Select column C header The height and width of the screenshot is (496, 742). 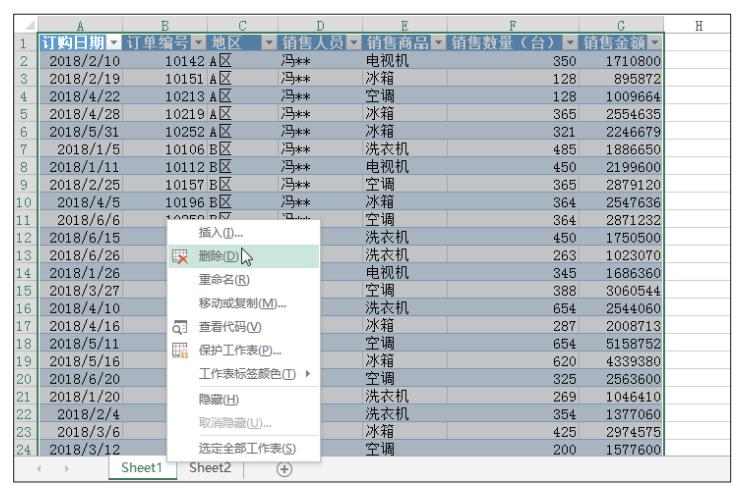242,25
